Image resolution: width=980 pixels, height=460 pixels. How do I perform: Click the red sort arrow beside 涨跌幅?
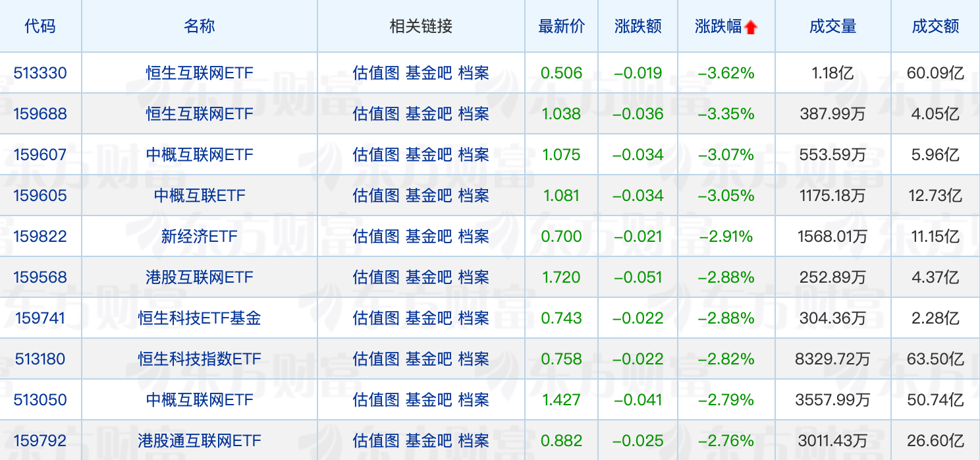(751, 28)
